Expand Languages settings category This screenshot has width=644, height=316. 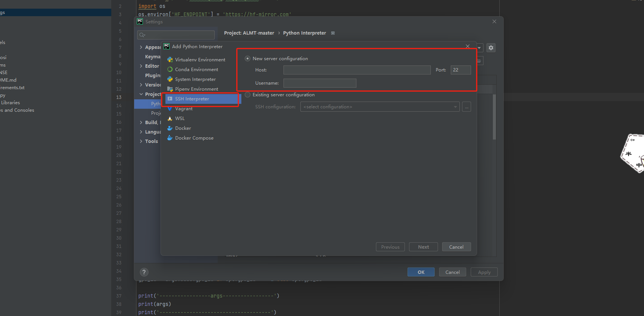[141, 132]
